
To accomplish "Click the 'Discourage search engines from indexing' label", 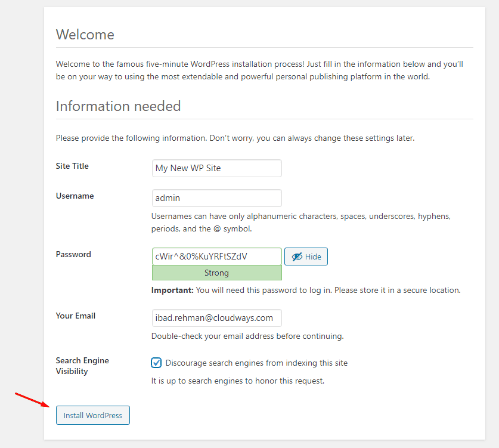I will [256, 363].
